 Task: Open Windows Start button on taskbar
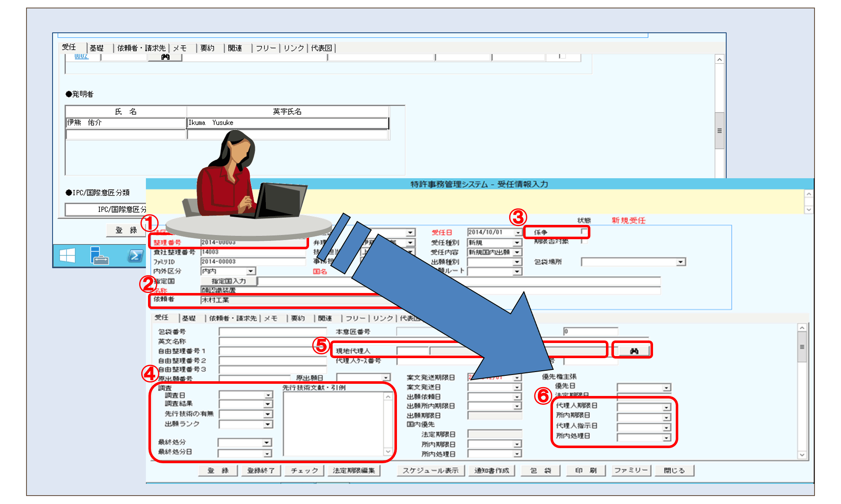[x=67, y=255]
